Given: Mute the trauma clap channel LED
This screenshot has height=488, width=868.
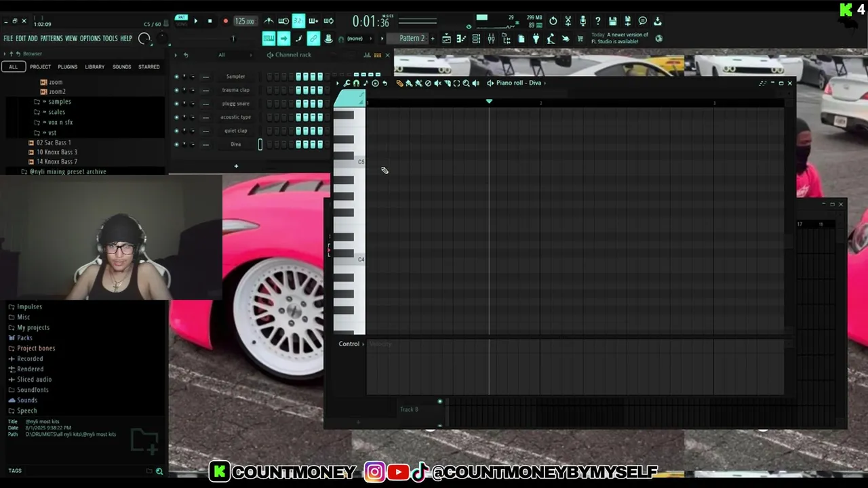Looking at the screenshot, I should click(176, 90).
